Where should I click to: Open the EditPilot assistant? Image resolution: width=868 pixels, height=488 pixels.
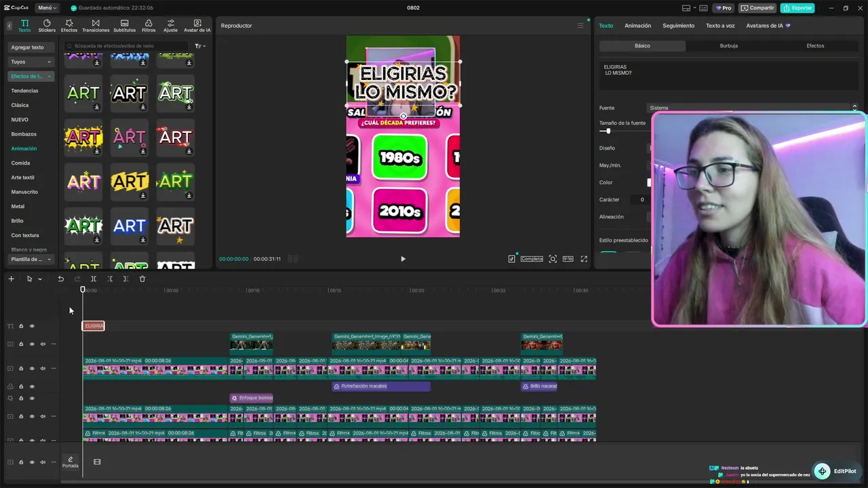[836, 471]
